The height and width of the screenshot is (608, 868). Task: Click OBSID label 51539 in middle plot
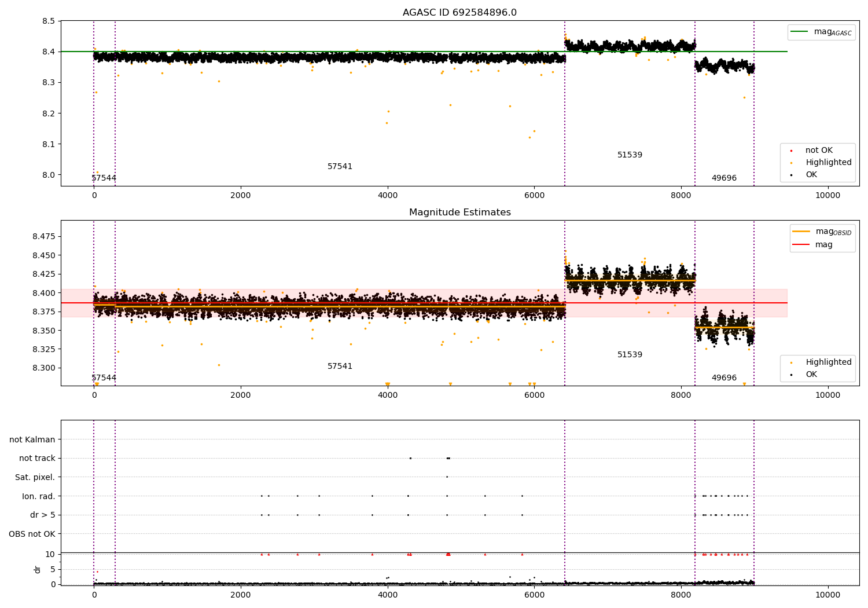coord(630,354)
